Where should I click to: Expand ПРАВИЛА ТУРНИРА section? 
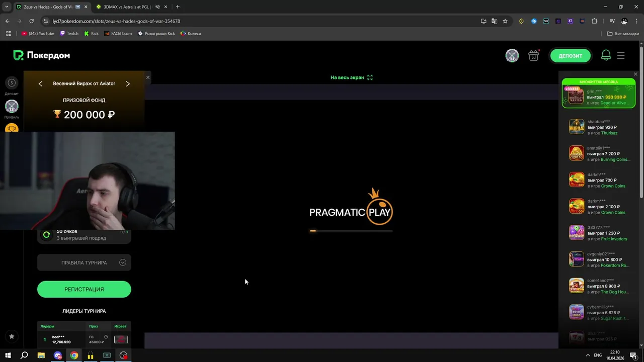coord(84,262)
